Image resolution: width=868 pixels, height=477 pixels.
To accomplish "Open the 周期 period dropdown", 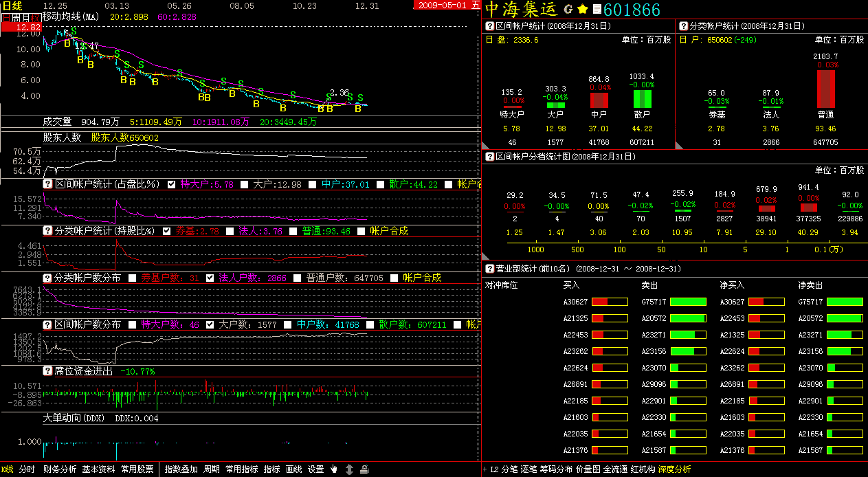I will point(212,469).
